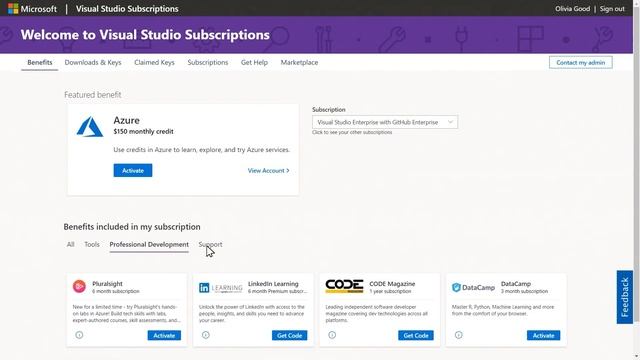Click the LinkedIn Learning logo

[x=220, y=287]
